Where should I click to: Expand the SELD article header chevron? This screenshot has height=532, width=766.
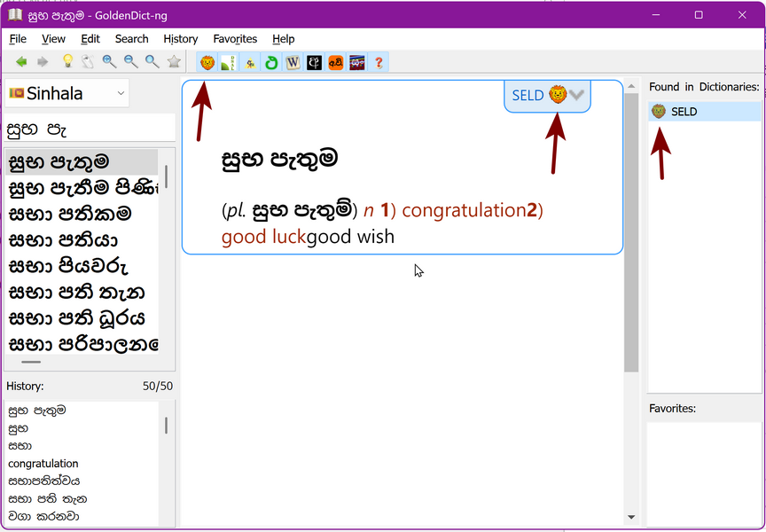click(x=577, y=95)
